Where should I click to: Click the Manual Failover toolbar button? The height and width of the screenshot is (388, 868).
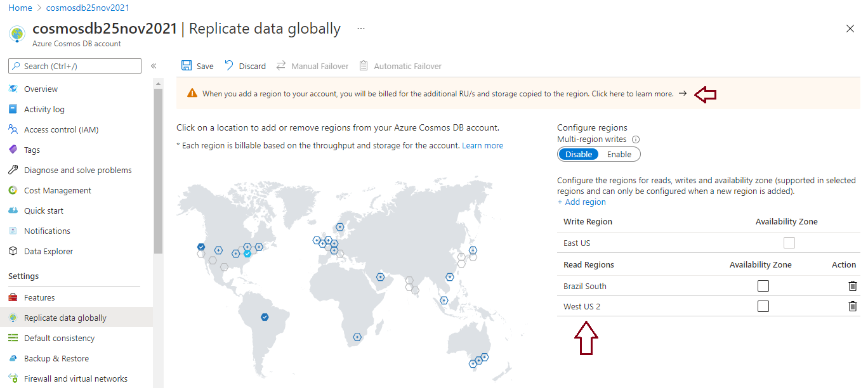click(x=312, y=66)
